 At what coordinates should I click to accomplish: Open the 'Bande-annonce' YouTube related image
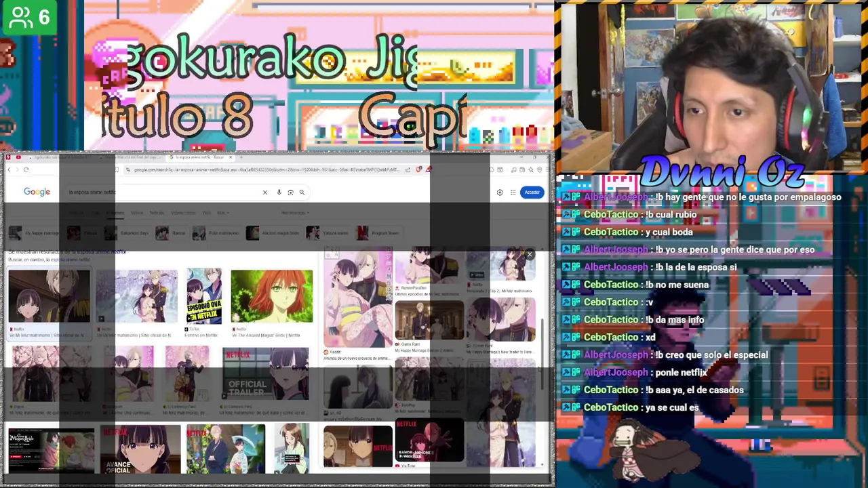click(429, 441)
